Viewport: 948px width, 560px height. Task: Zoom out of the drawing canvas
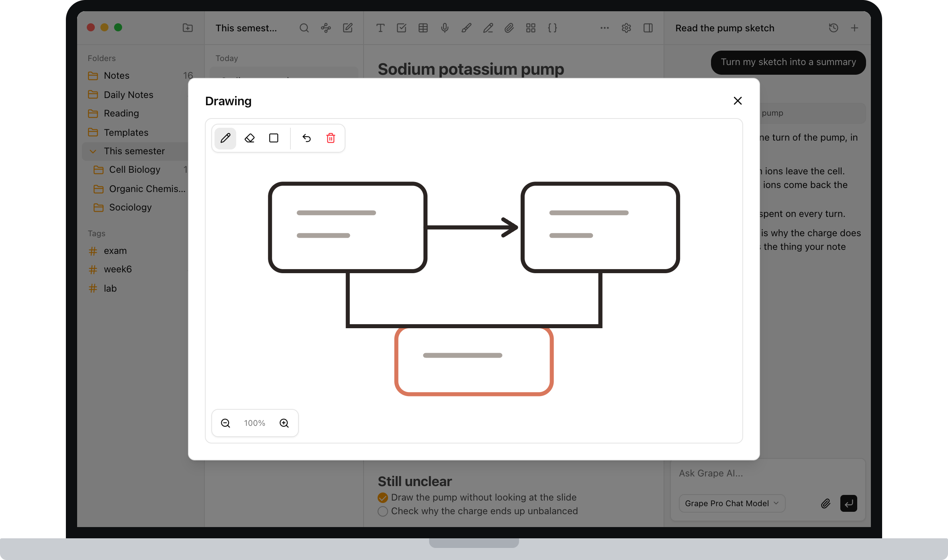[225, 423]
